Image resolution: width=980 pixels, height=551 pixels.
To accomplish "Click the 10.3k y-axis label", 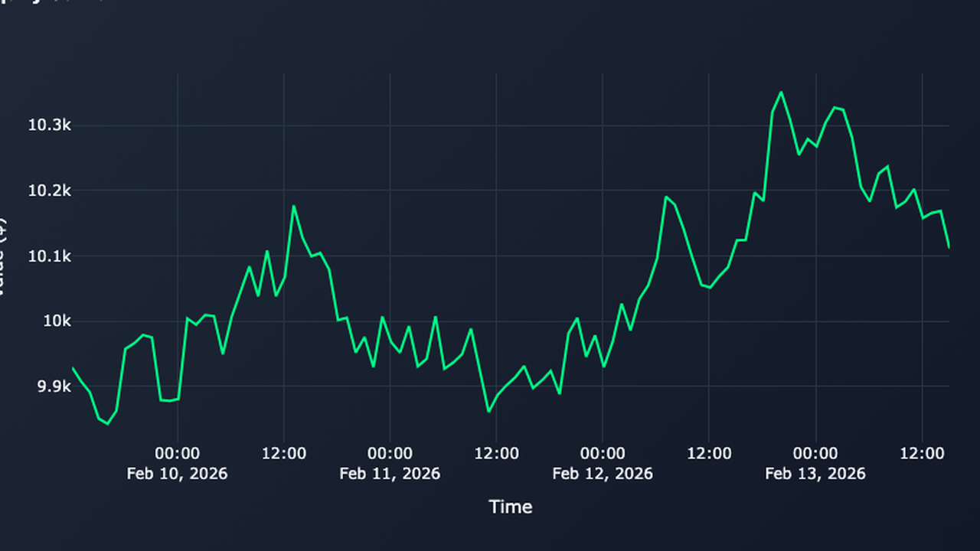I will pos(50,126).
